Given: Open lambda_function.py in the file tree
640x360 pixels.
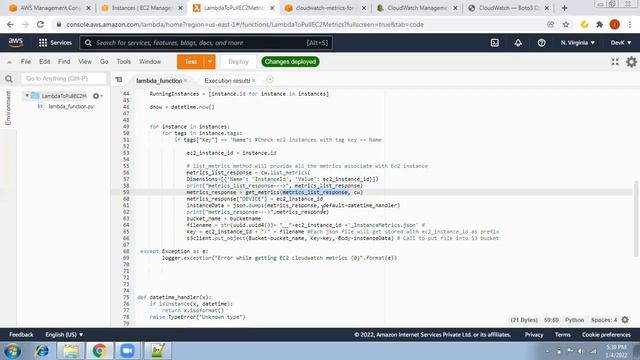Looking at the screenshot, I should (71, 107).
